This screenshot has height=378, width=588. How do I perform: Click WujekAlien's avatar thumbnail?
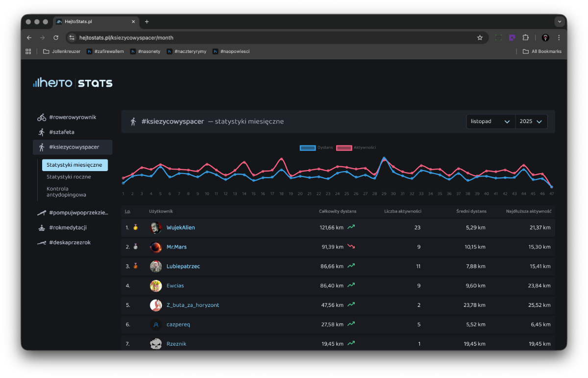tap(156, 228)
